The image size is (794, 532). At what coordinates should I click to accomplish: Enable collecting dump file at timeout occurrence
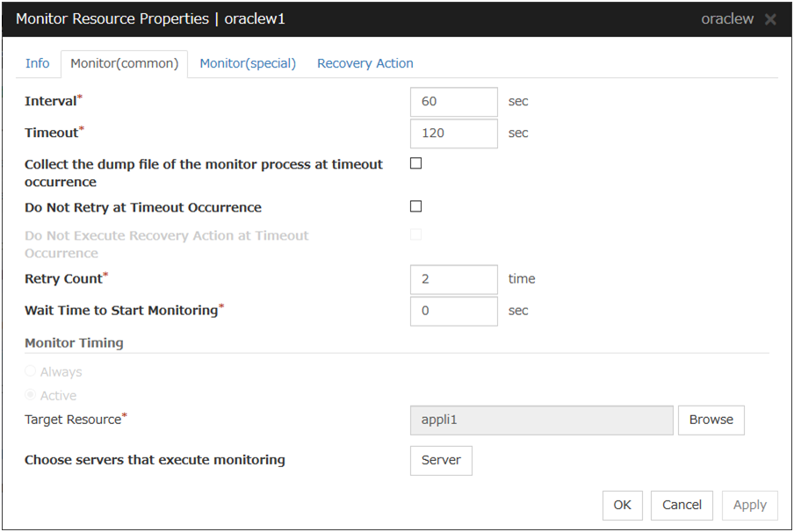pos(416,163)
